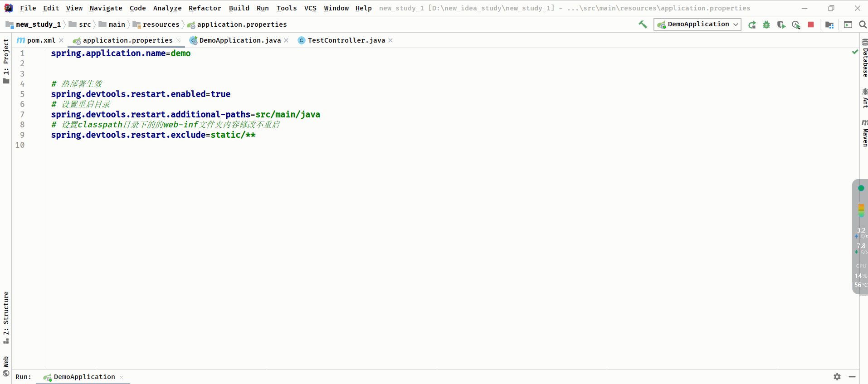Open the Help menu
The image size is (868, 384).
(363, 8)
